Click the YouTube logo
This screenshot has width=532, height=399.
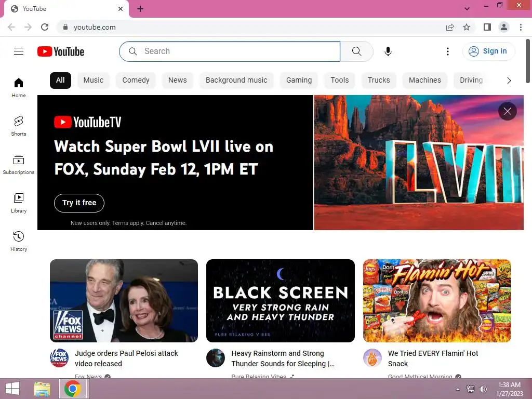tap(61, 51)
